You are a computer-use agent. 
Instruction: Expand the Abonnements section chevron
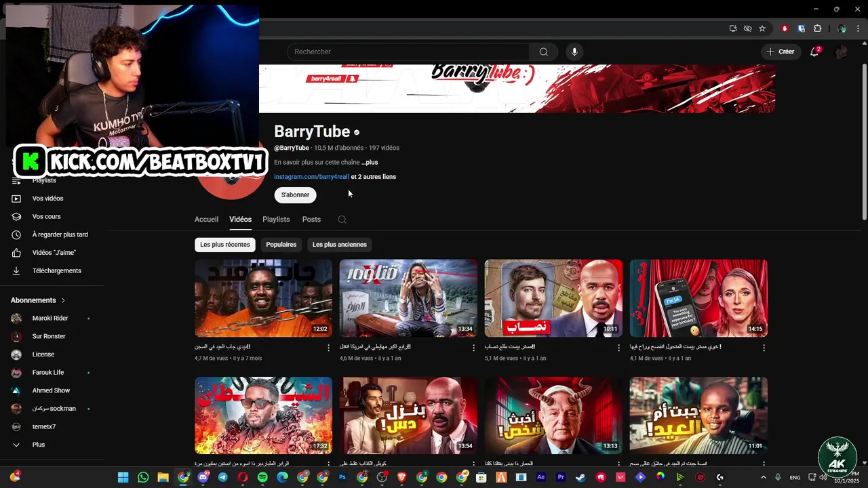(x=64, y=300)
